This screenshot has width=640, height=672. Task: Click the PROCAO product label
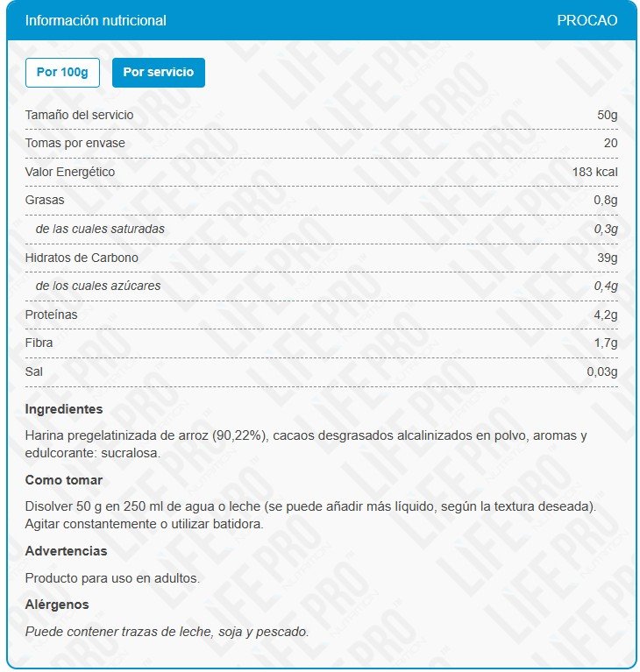coord(587,20)
